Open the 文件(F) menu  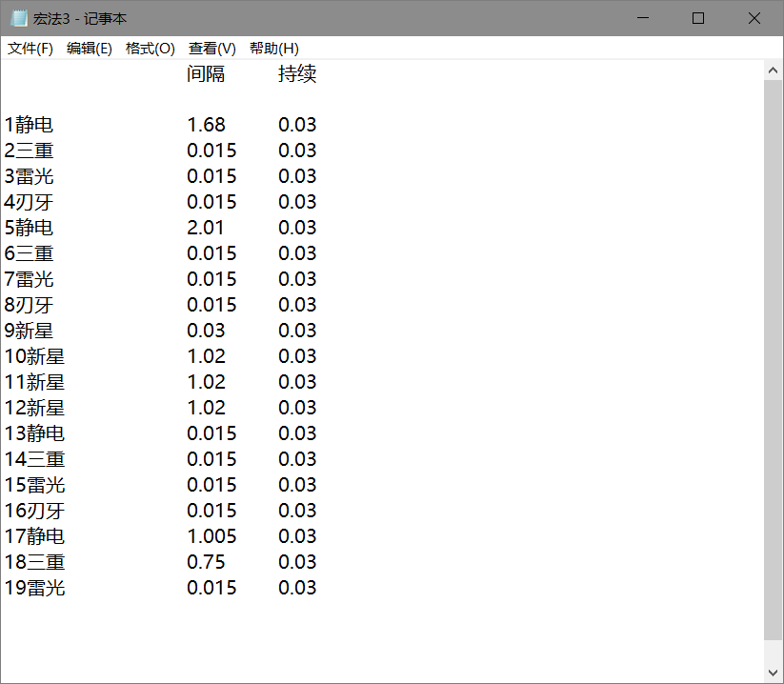[30, 49]
